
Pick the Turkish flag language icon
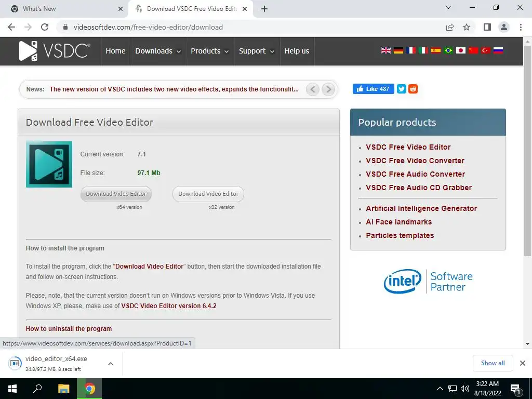point(486,50)
